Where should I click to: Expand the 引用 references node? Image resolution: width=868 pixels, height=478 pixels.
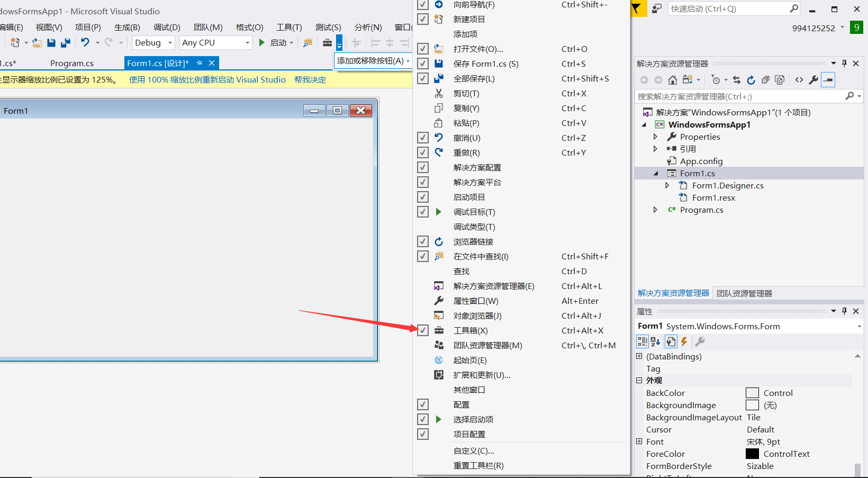pos(655,149)
